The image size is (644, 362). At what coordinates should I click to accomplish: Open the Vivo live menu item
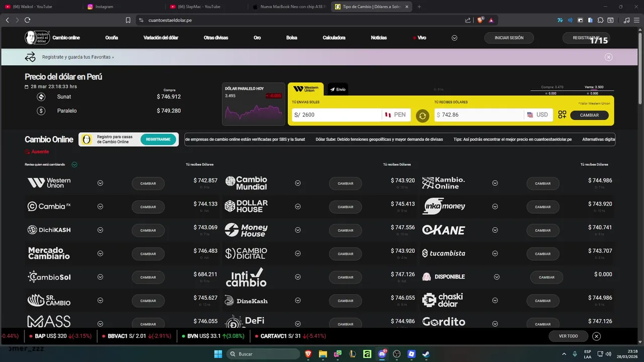point(419,38)
